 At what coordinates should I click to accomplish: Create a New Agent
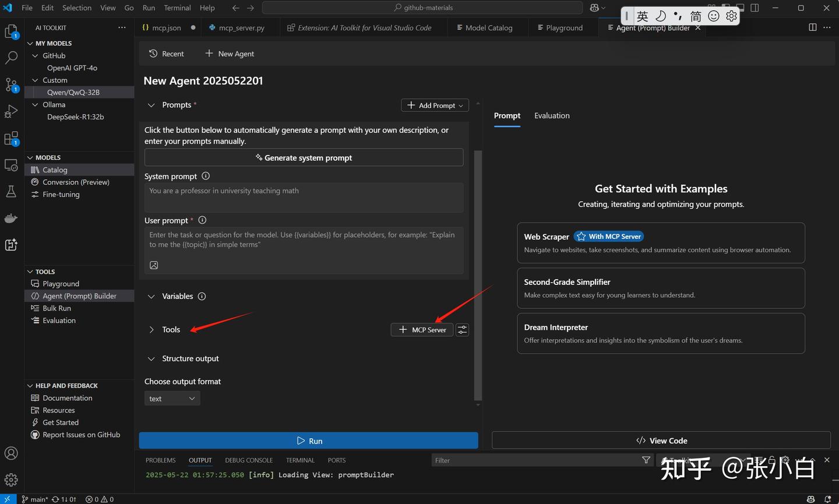coord(230,54)
